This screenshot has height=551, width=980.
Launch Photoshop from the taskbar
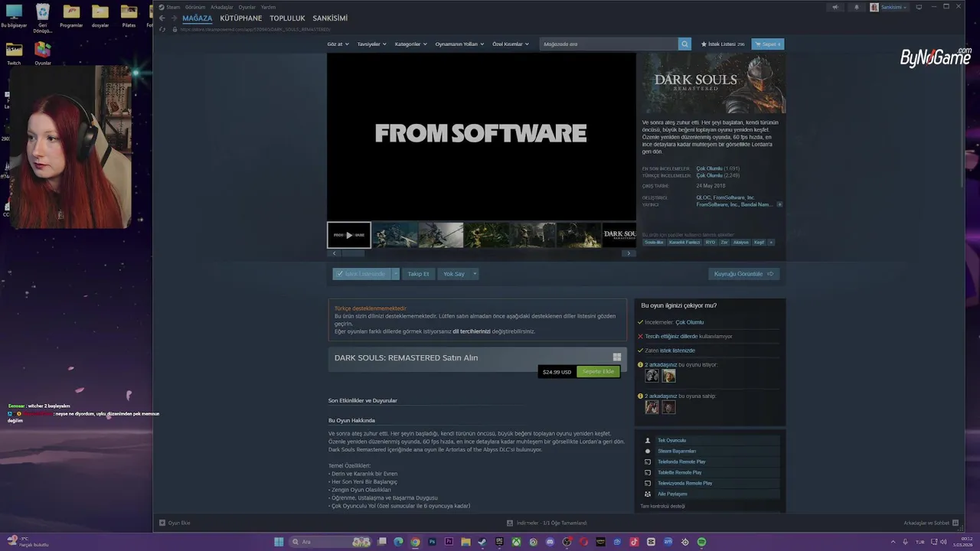432,542
